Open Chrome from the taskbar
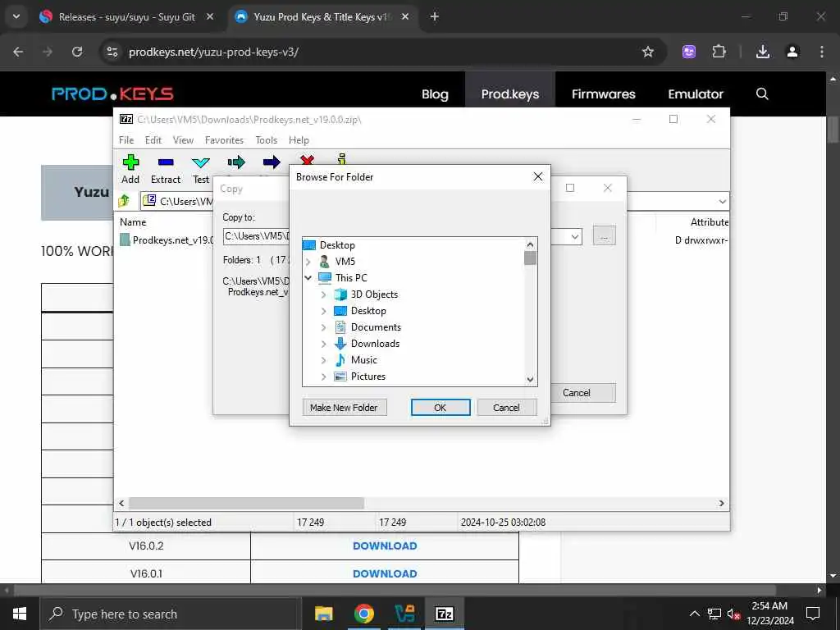The image size is (840, 630). pyautogui.click(x=363, y=614)
